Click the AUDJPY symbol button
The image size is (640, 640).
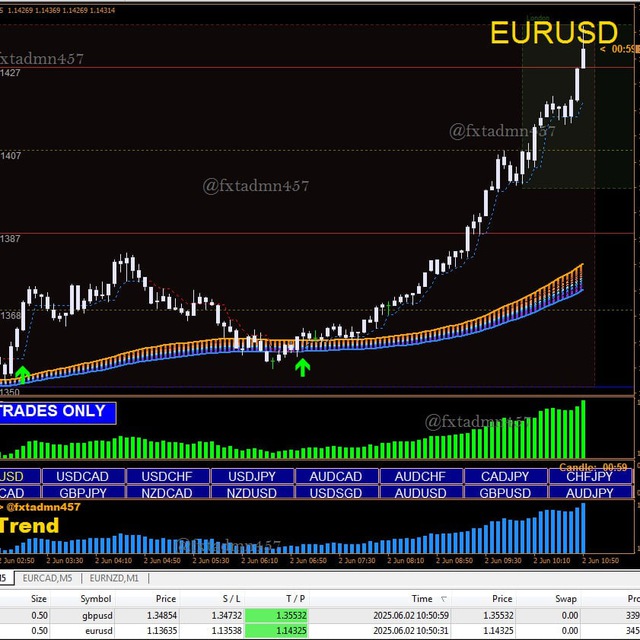(x=590, y=493)
